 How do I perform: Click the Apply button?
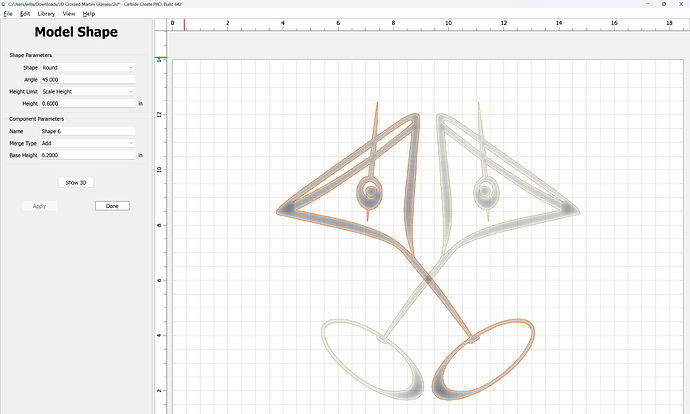[x=39, y=206]
